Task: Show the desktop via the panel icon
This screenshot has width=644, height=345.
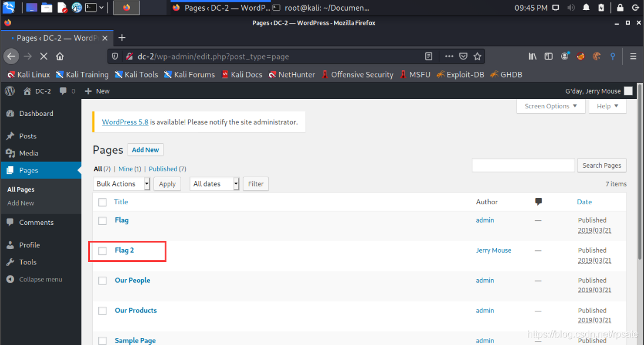Action: point(32,8)
